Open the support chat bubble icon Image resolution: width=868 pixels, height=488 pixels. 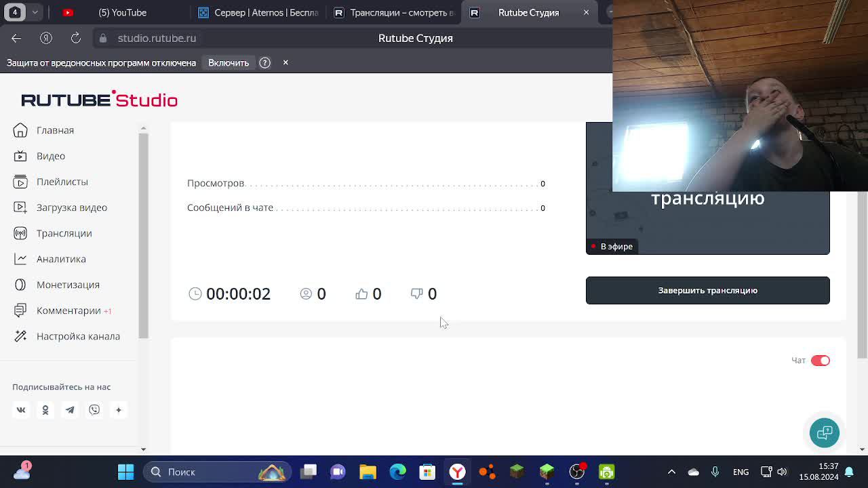click(824, 432)
